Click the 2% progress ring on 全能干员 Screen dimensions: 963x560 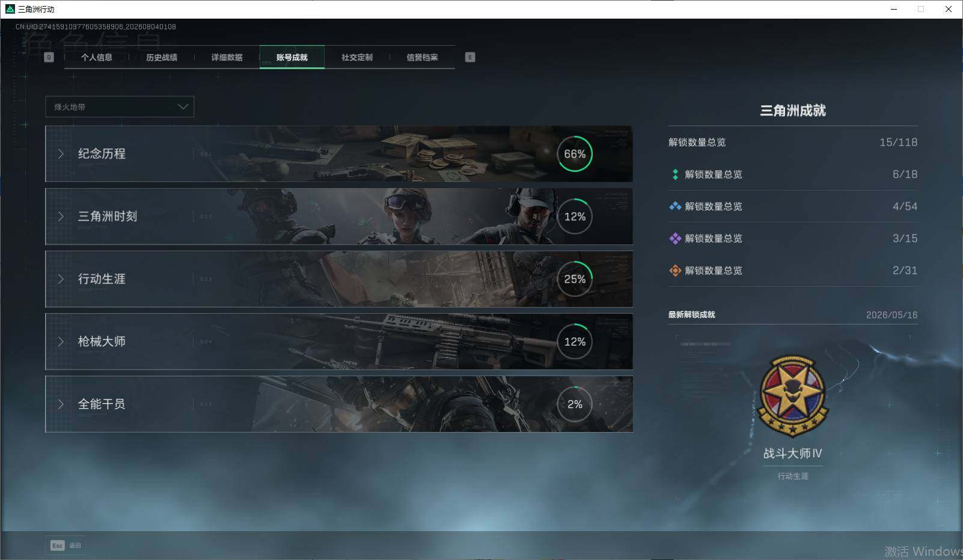click(575, 404)
